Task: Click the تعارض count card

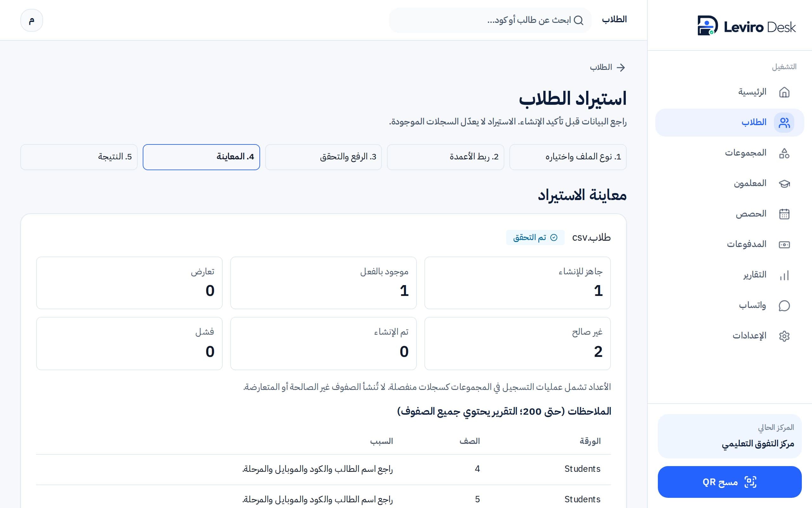Action: coord(129,283)
